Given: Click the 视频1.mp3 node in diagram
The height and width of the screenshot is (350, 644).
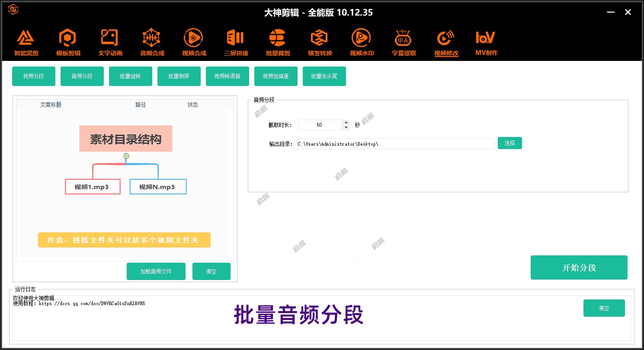Looking at the screenshot, I should [x=93, y=187].
